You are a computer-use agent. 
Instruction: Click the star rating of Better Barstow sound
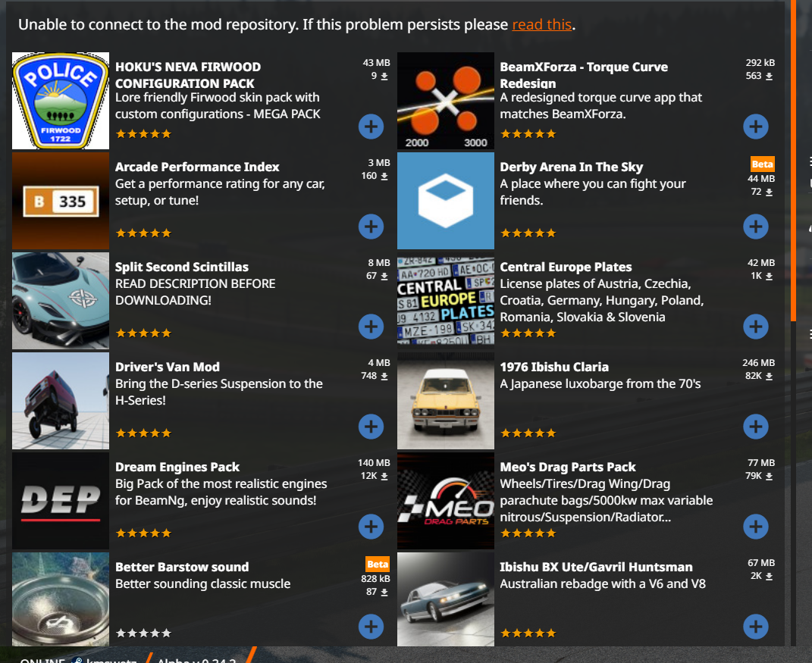click(143, 633)
